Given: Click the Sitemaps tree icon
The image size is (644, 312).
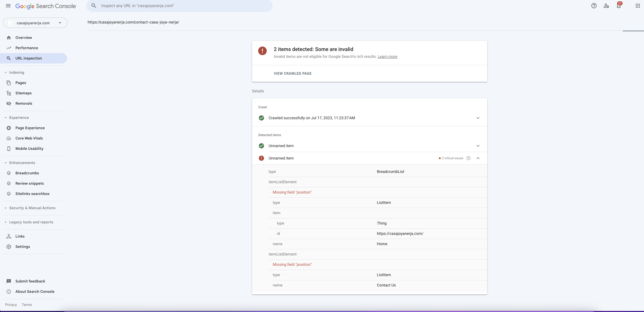Looking at the screenshot, I should tap(9, 93).
